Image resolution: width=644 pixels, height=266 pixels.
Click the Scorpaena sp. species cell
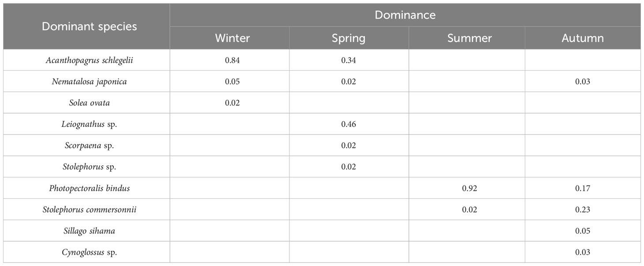[x=90, y=145]
